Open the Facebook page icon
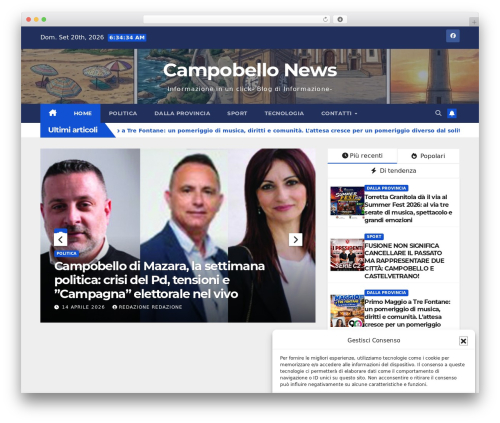The height and width of the screenshot is (423, 500). point(453,36)
